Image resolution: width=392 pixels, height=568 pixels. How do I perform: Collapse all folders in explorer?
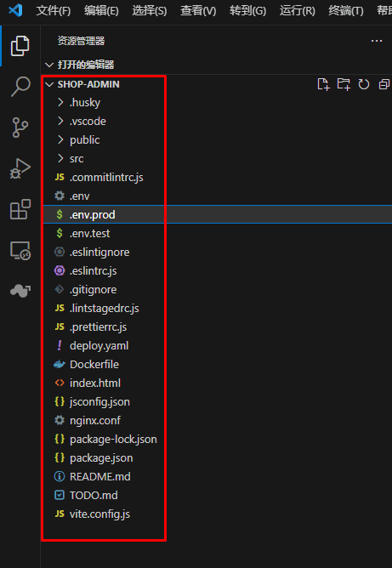(384, 84)
